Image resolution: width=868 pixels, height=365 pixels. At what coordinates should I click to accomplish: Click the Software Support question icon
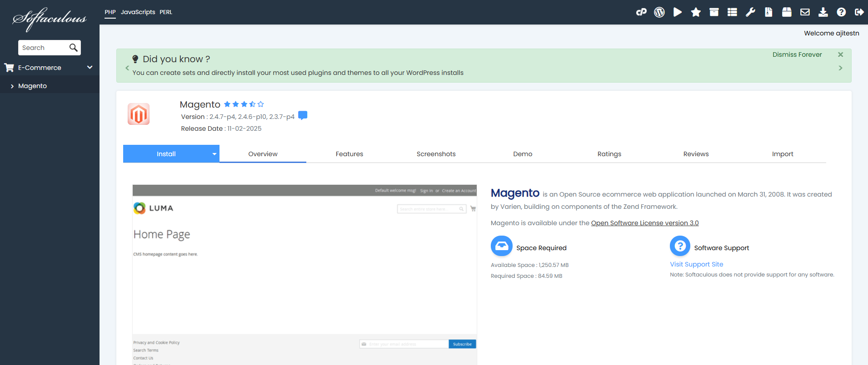[x=680, y=246]
